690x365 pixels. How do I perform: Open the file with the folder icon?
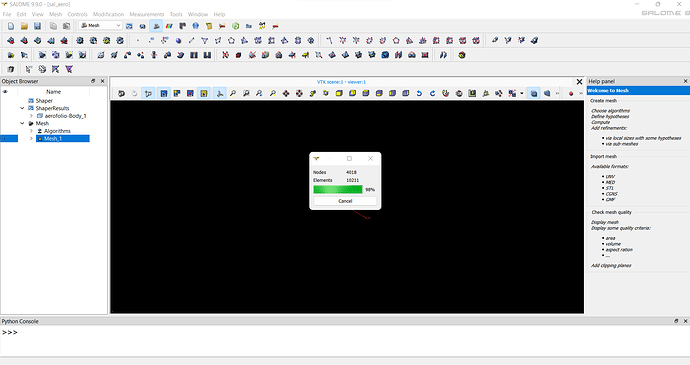coord(24,26)
